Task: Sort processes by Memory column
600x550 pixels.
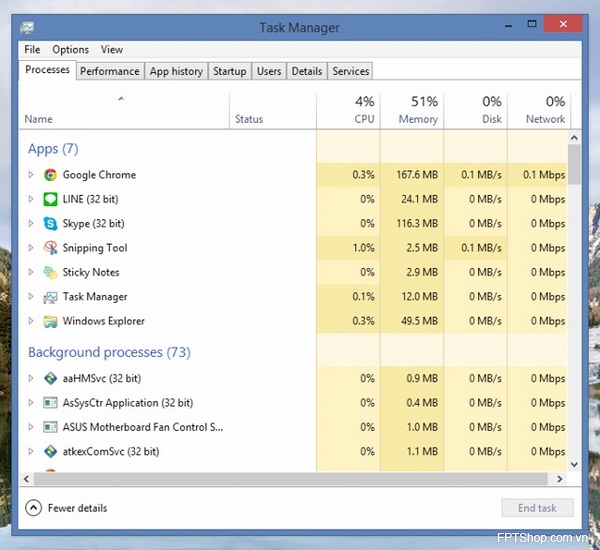Action: click(x=412, y=110)
